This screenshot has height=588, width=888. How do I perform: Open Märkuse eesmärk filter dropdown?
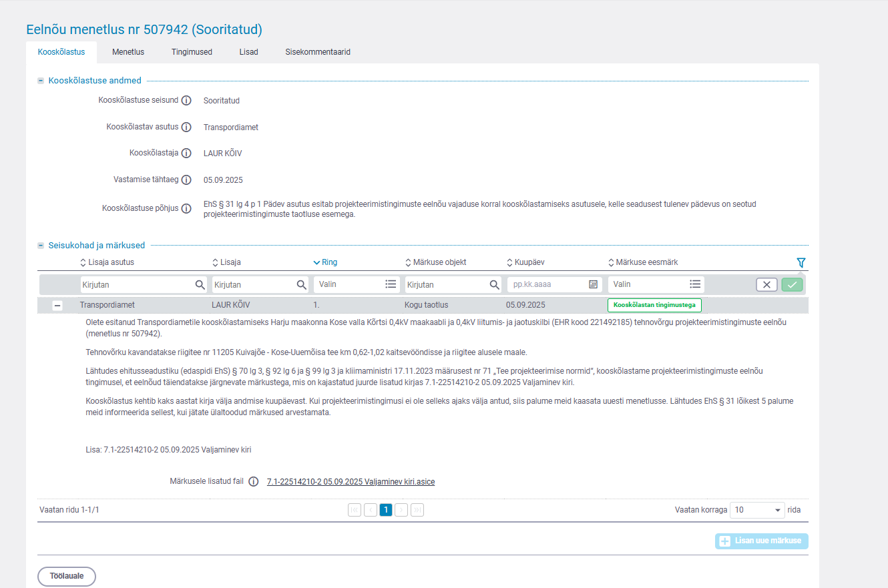point(656,284)
